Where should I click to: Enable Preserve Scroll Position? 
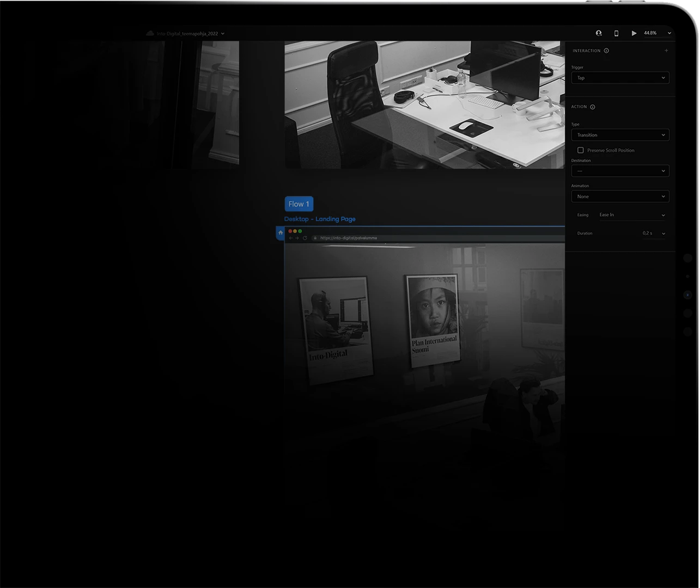(x=581, y=150)
